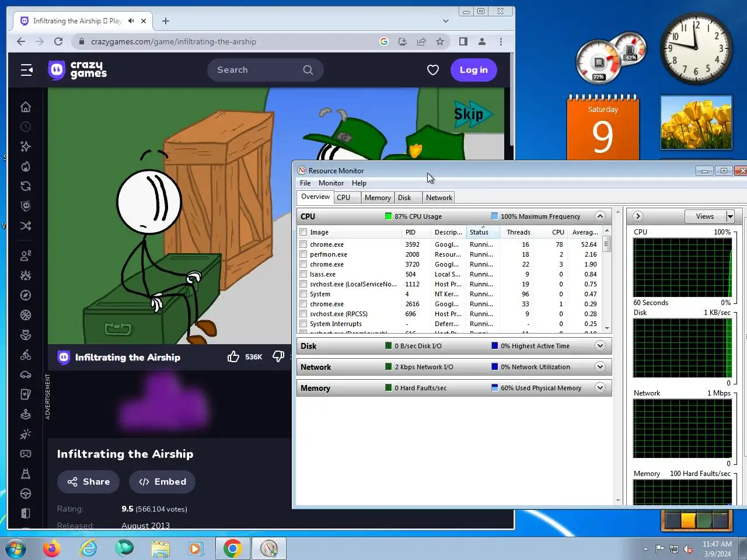This screenshot has width=747, height=560.
Task: Open the shield Originals sidebar icon
Action: coord(26,206)
